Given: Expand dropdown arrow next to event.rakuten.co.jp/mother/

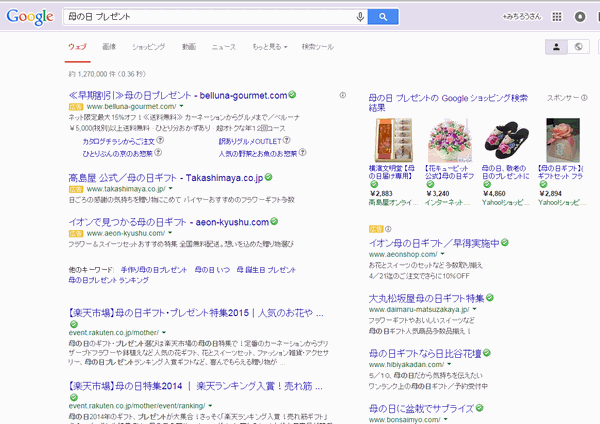Looking at the screenshot, I should 164,333.
